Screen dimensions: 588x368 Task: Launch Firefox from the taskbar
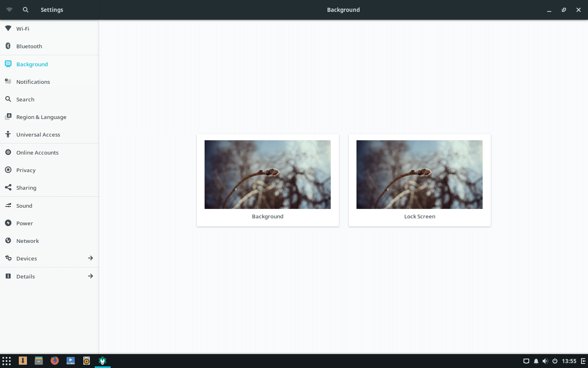point(55,361)
